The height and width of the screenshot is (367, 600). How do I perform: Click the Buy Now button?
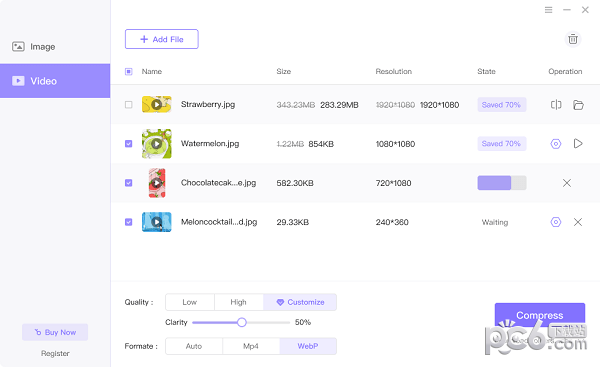pos(55,332)
